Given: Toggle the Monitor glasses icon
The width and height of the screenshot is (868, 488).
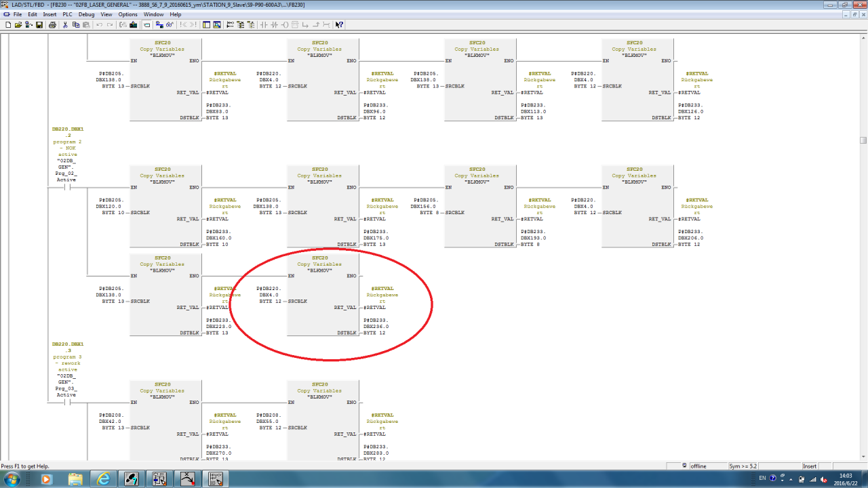Looking at the screenshot, I should (170, 25).
